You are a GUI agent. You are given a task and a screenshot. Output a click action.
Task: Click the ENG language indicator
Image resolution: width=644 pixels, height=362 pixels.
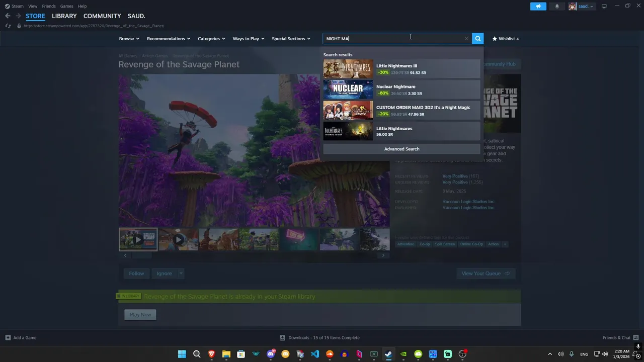click(x=584, y=354)
